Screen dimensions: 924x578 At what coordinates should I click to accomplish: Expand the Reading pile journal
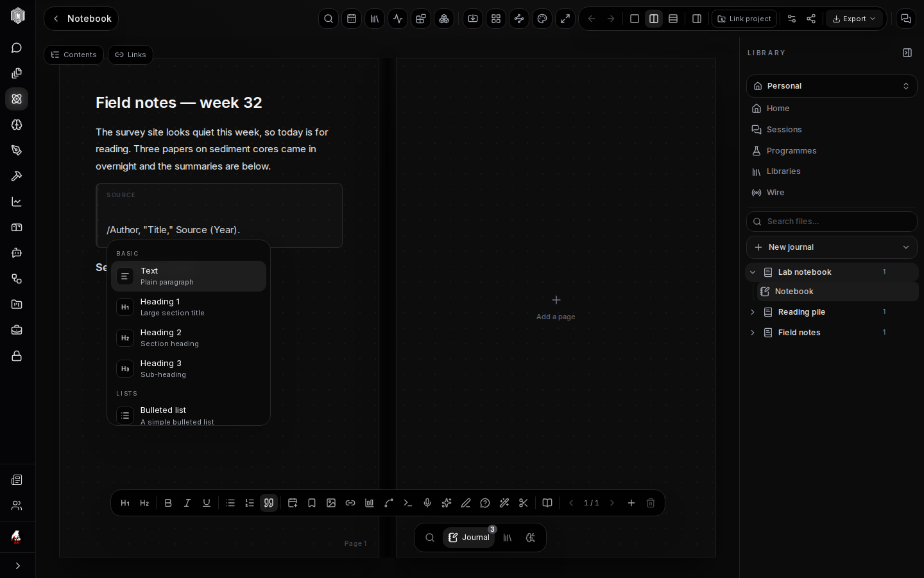coord(753,312)
